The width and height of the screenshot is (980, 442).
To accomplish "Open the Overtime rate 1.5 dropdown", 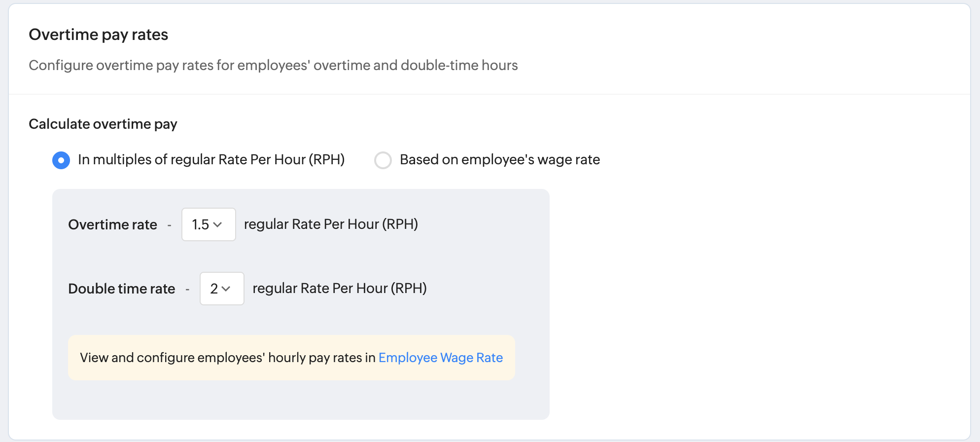I will [209, 224].
